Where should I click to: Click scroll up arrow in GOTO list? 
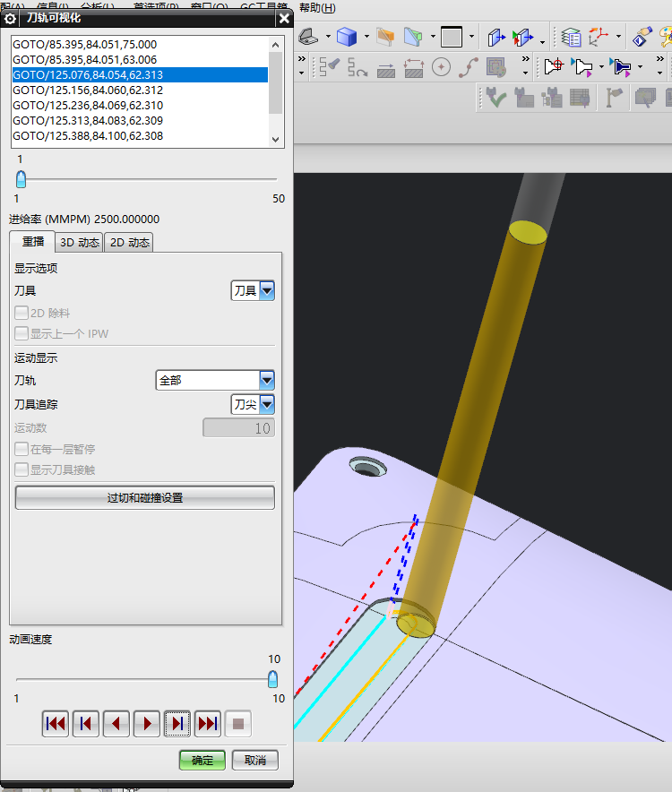point(275,45)
